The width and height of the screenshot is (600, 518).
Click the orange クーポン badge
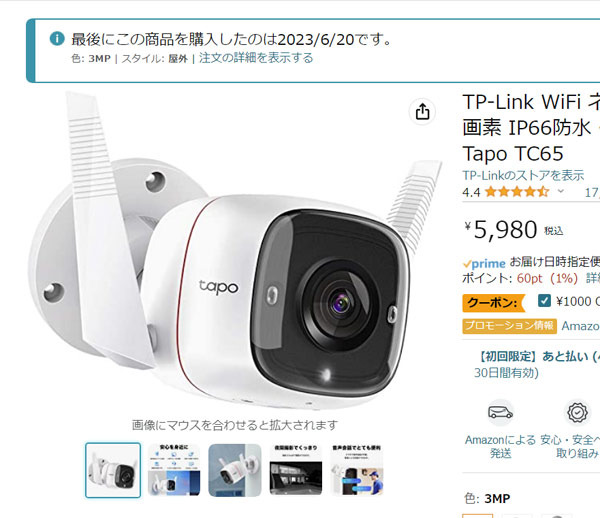[493, 303]
